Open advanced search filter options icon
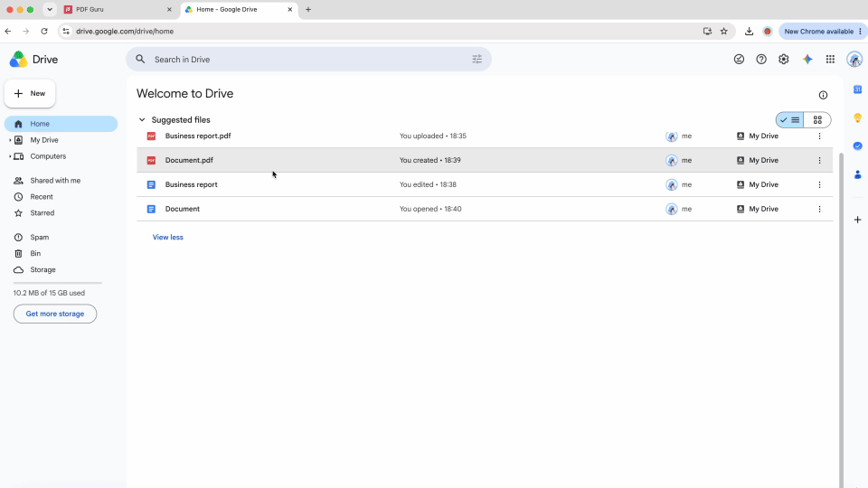The image size is (868, 488). tap(476, 60)
